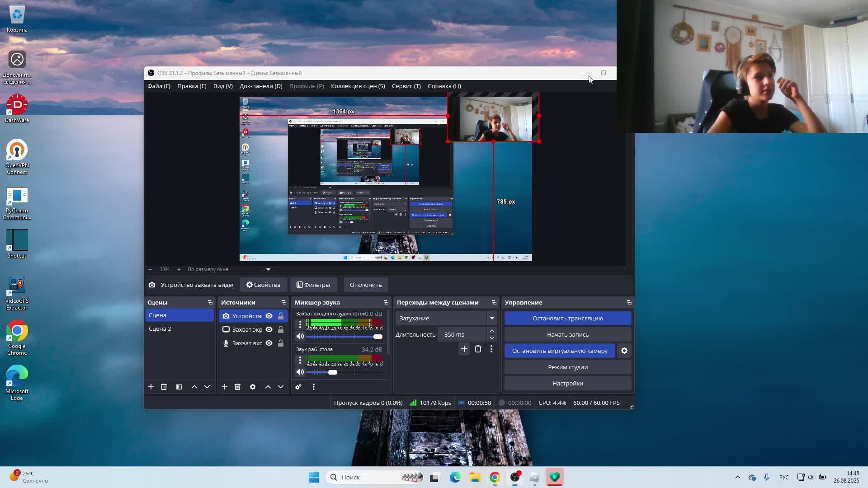This screenshot has height=488, width=868.
Task: Increase transition duration with up arrow
Action: coord(492,331)
